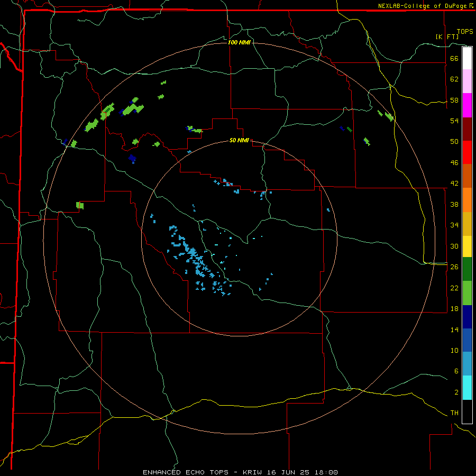Click the 'NEXLAB-College of DuPage' credit text

click(x=423, y=6)
